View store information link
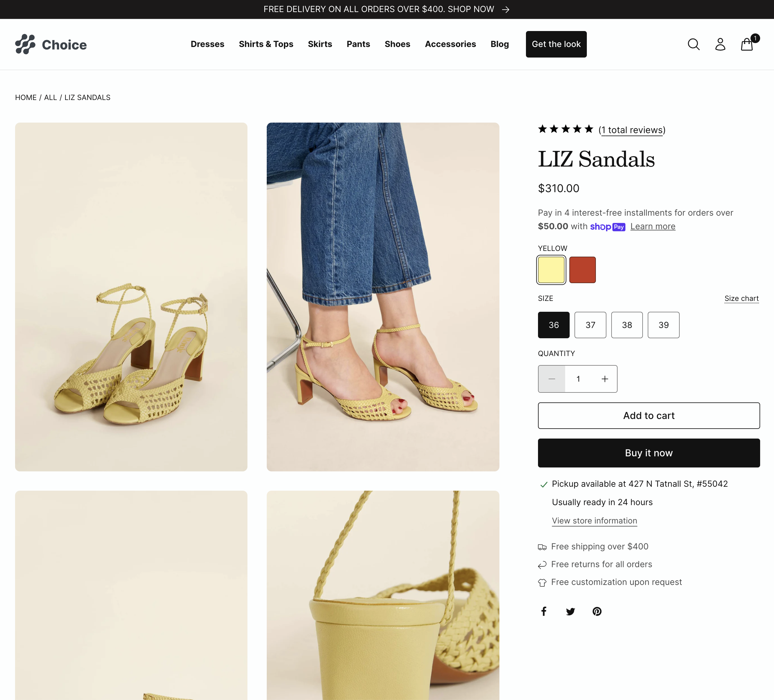The image size is (774, 700). (594, 521)
